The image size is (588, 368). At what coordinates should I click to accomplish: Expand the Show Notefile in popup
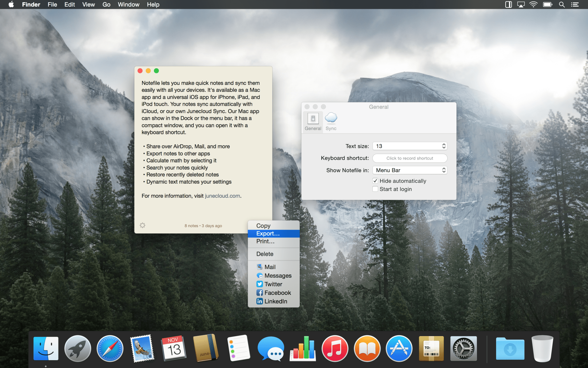(410, 170)
